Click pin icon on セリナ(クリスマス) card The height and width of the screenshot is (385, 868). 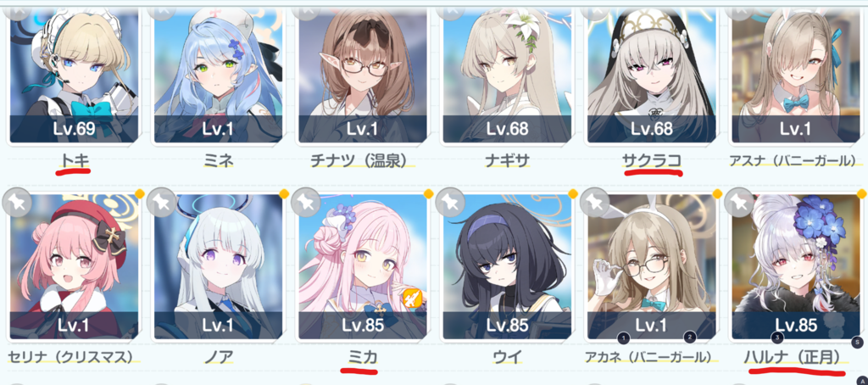pyautogui.click(x=16, y=203)
